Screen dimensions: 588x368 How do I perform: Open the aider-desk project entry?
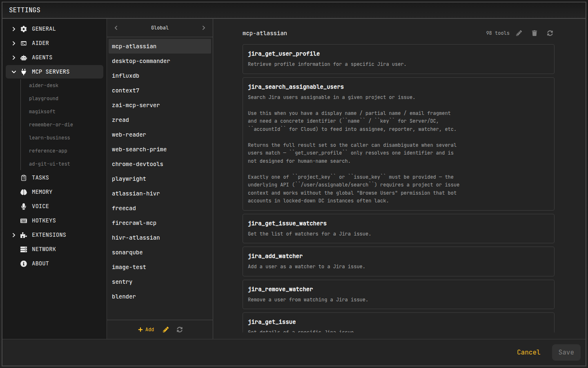click(x=44, y=85)
